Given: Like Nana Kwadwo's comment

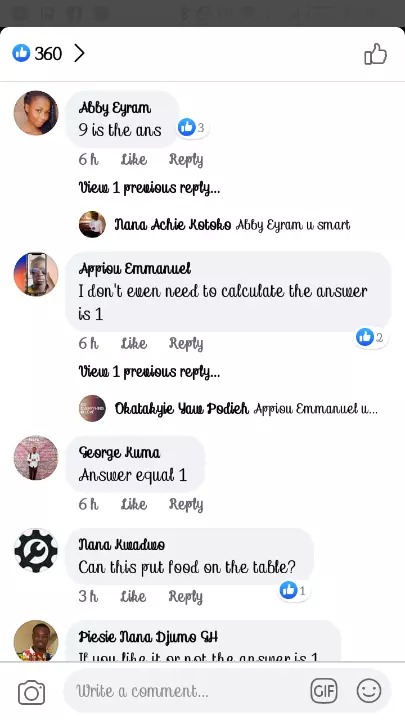Looking at the screenshot, I should 134,596.
